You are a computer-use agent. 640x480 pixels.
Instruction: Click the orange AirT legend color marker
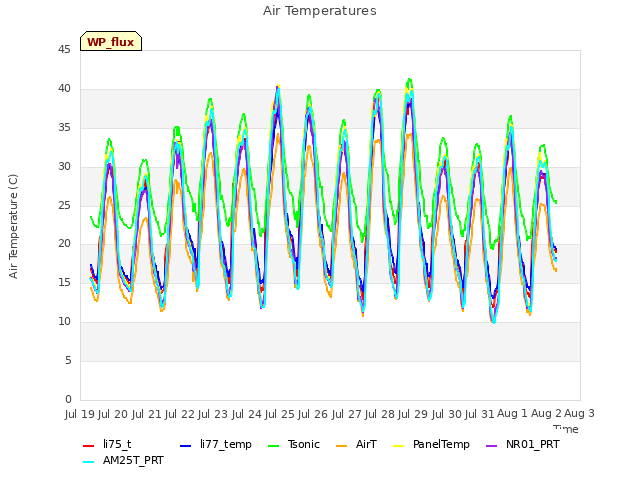pyautogui.click(x=341, y=446)
